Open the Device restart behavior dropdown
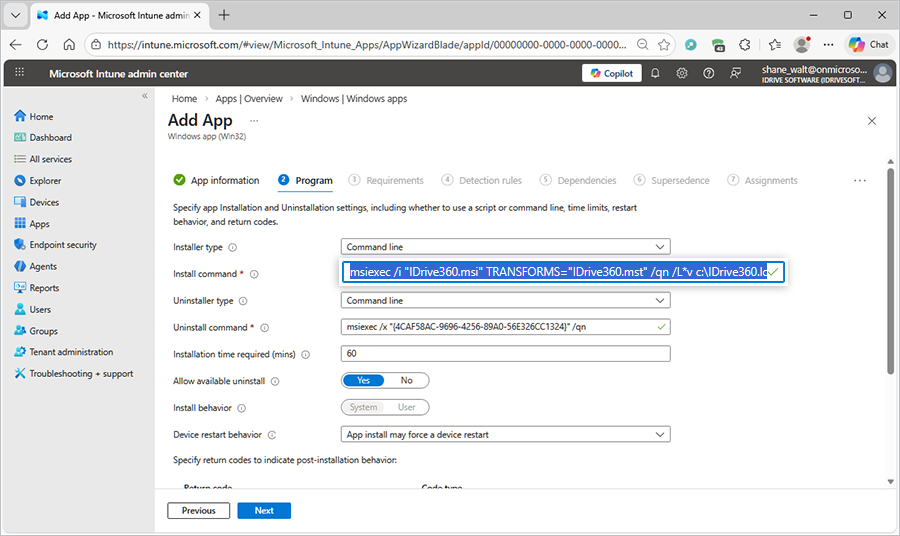This screenshot has height=536, width=900. (x=505, y=435)
